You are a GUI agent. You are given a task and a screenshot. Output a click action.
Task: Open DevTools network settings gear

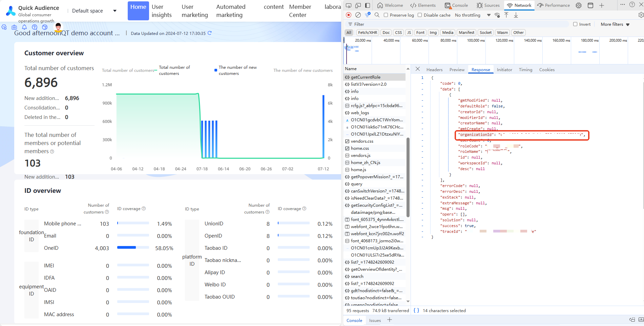pos(641,15)
